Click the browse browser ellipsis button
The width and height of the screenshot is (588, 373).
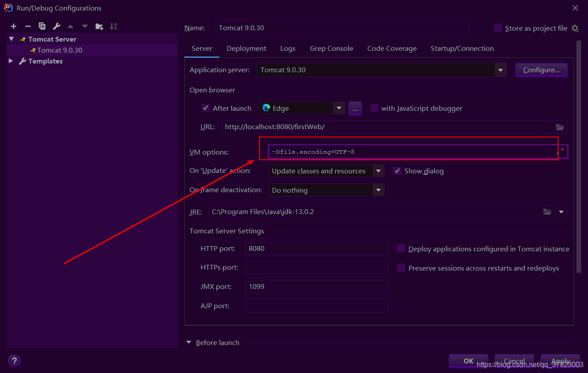point(355,108)
